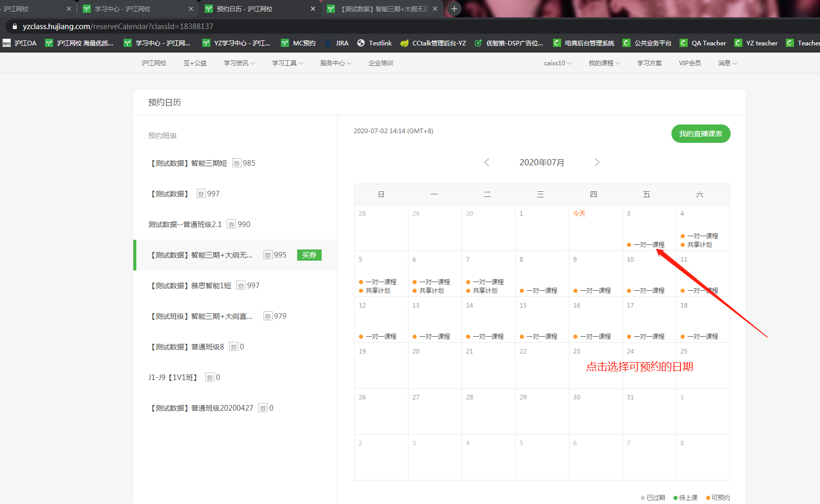Open the VIP会员 menu item

point(689,63)
